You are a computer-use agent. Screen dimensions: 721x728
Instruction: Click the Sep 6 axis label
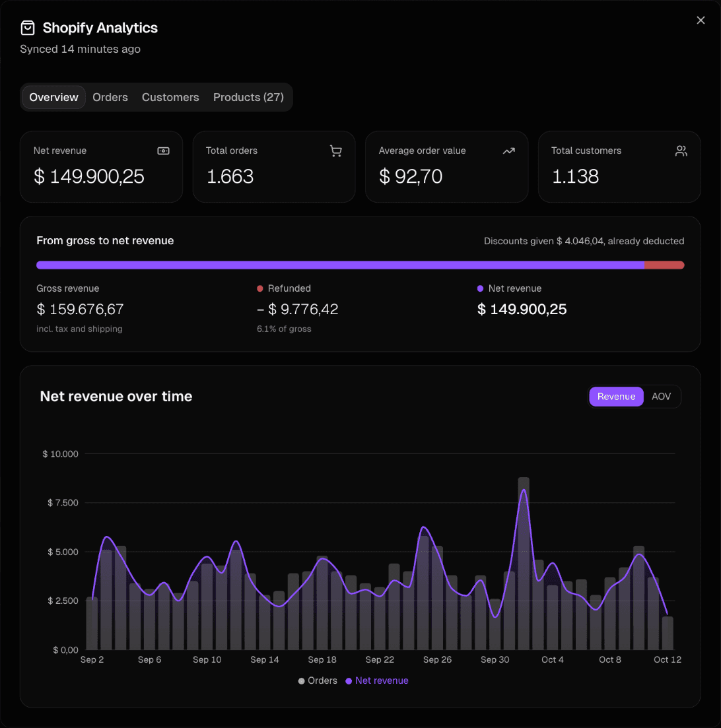(150, 660)
